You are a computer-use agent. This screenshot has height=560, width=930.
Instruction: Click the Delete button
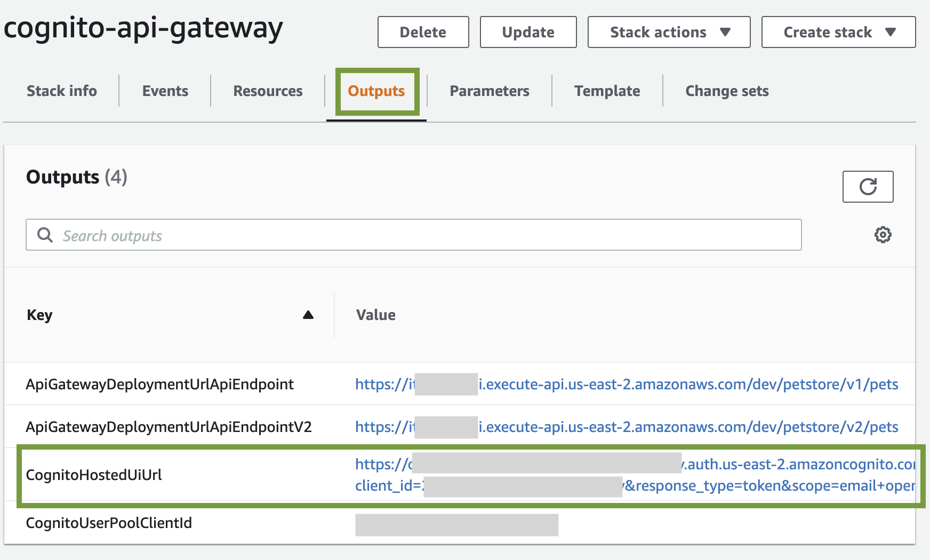click(x=423, y=32)
